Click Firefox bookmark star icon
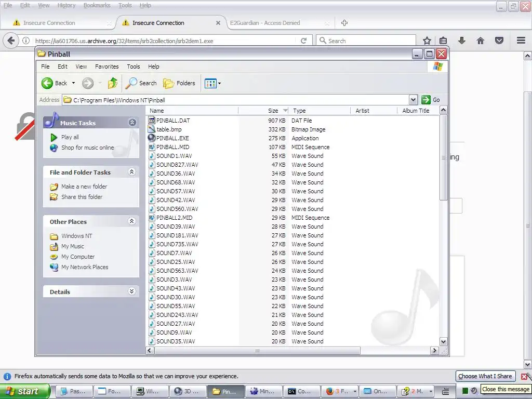Screen dimensions: 532x399 click(x=427, y=41)
